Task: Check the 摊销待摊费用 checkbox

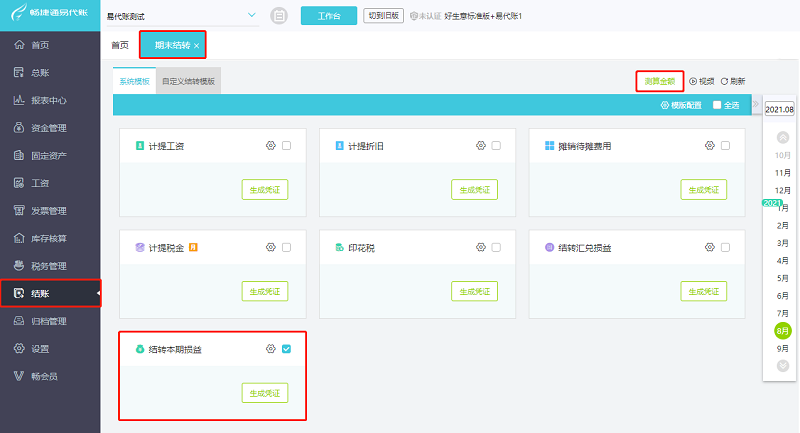Action: click(x=726, y=146)
